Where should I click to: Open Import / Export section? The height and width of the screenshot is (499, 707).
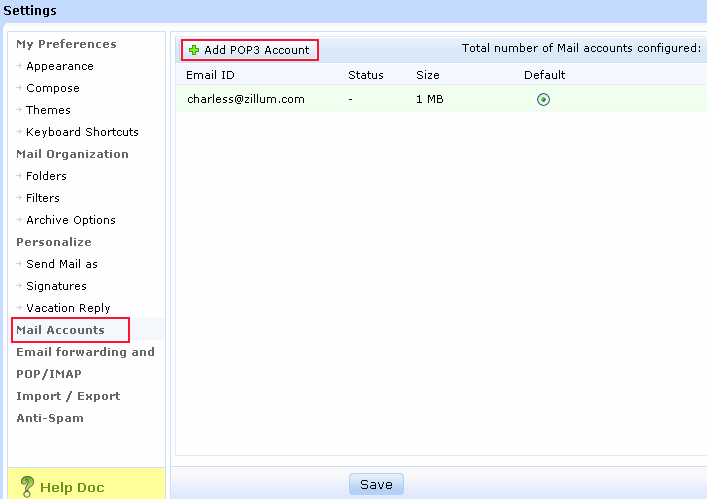point(68,396)
